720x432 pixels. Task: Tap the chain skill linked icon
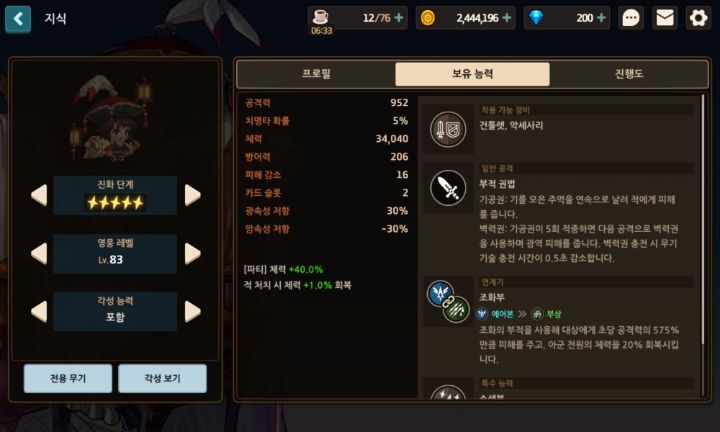(x=448, y=302)
